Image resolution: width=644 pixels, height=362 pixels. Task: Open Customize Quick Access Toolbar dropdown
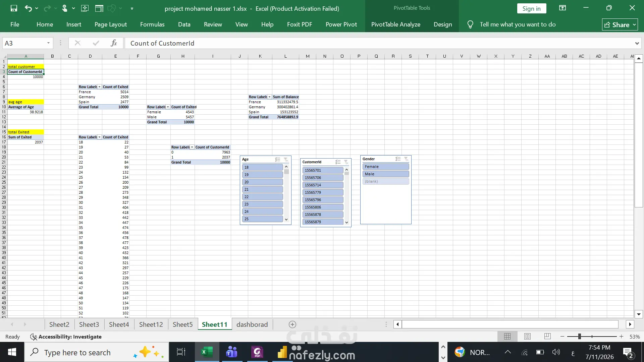(x=132, y=8)
